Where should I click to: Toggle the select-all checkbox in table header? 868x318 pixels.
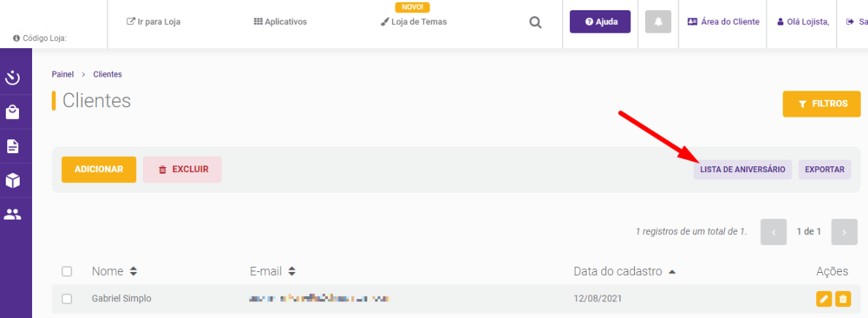(67, 271)
